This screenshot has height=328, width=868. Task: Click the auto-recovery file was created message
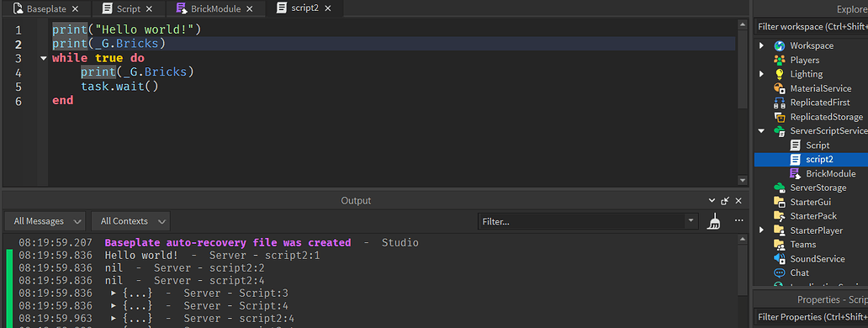228,243
